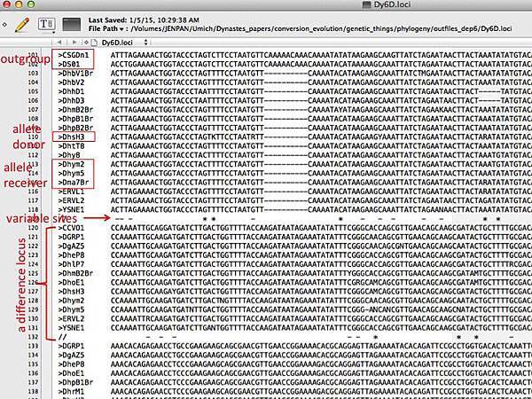Click >DhmB2Br on line 125

pyautogui.click(x=75, y=273)
